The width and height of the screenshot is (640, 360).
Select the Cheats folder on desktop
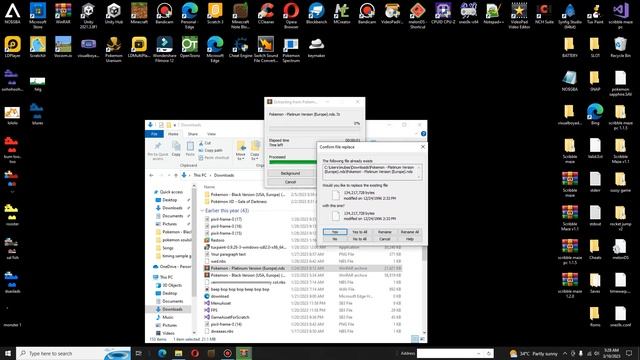[x=595, y=249]
